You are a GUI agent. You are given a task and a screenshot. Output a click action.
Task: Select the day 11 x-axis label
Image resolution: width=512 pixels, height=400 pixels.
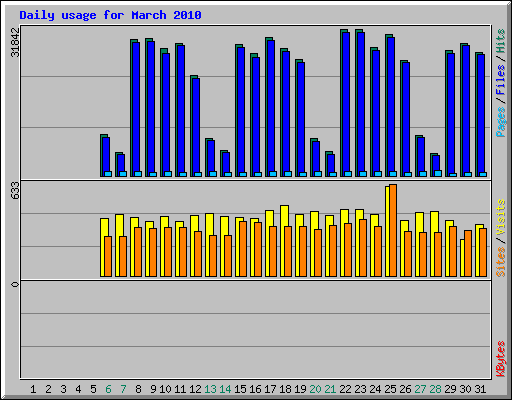[180, 389]
